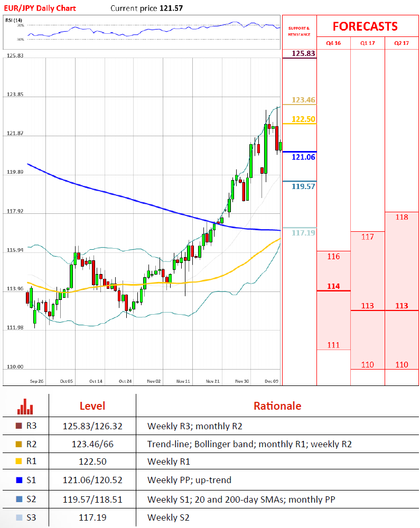The width and height of the screenshot is (420, 528).
Task: Click the FORECASTS heading
Action: point(365,26)
